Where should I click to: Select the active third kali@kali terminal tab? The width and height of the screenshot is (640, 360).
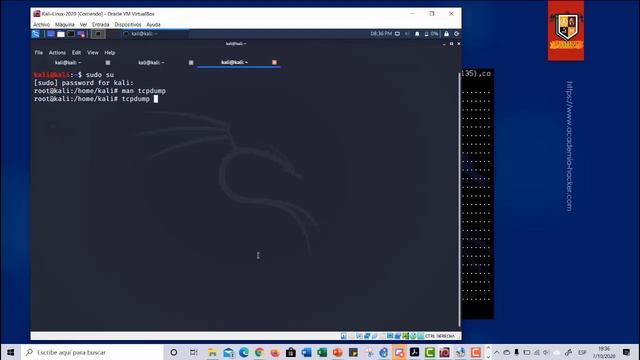(234, 62)
